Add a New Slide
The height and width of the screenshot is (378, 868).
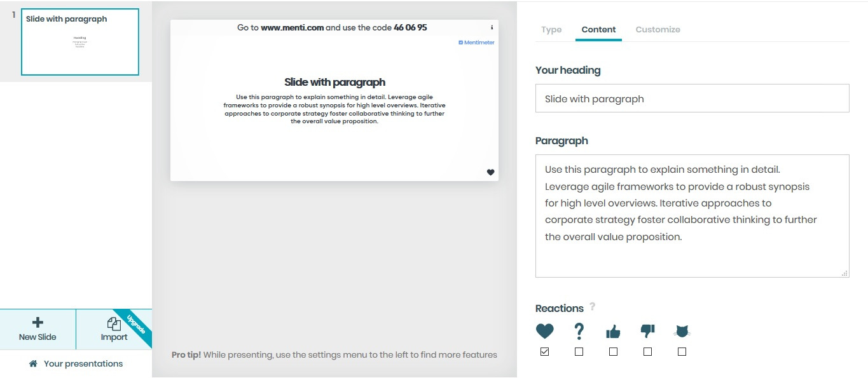click(x=38, y=329)
